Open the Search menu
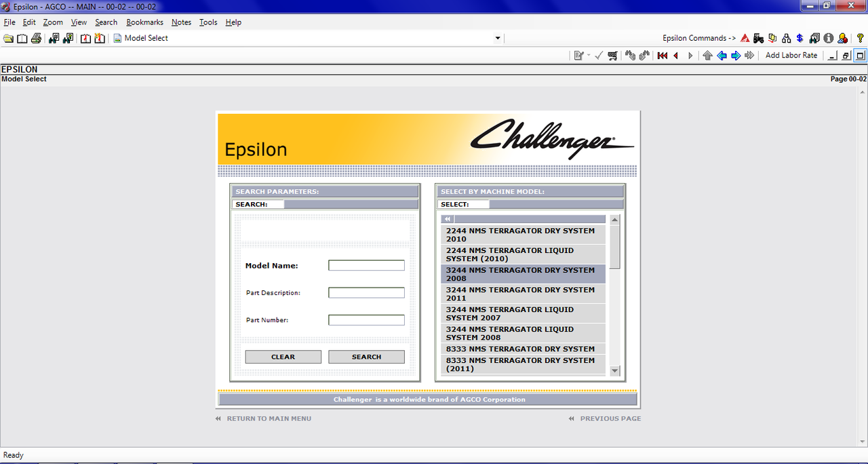868x464 pixels. [106, 22]
